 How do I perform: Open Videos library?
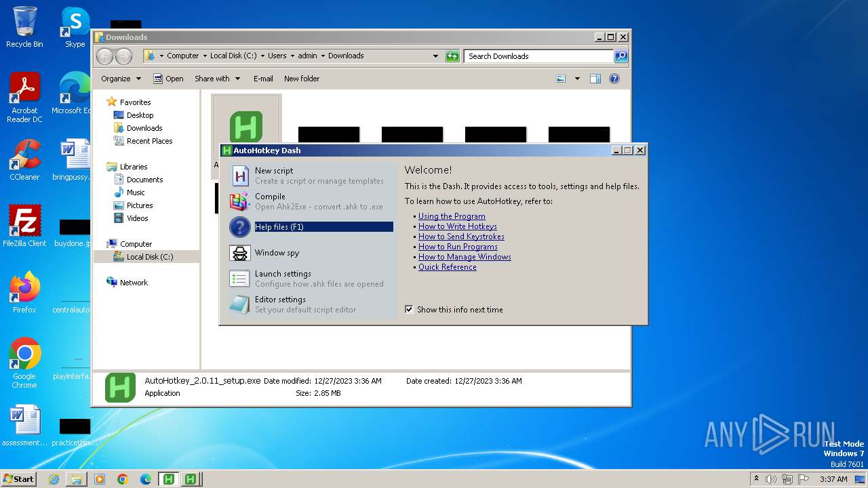click(137, 218)
